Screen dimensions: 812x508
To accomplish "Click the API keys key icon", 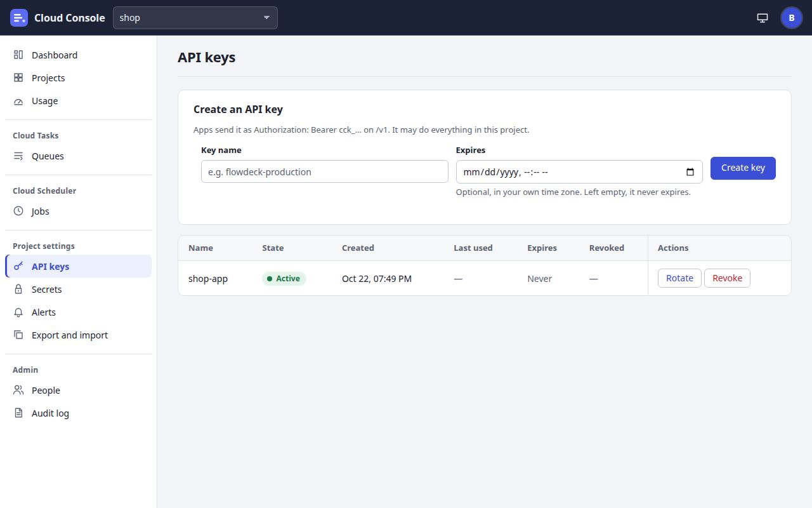I will coord(18,267).
